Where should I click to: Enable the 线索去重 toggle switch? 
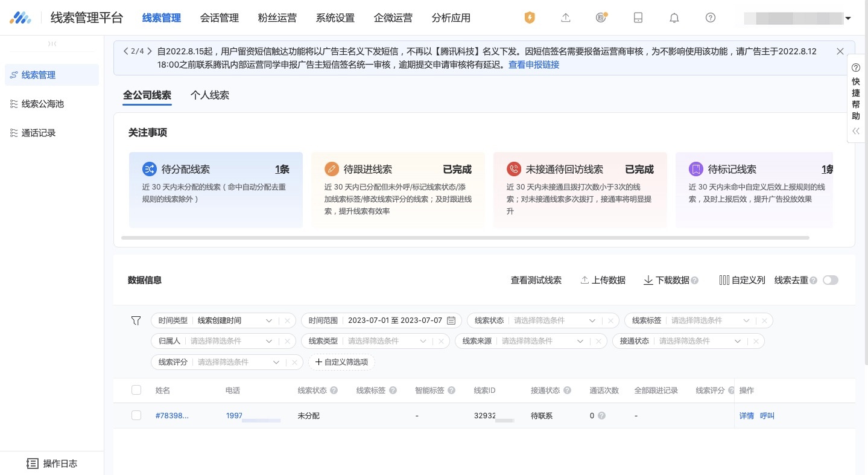point(830,280)
